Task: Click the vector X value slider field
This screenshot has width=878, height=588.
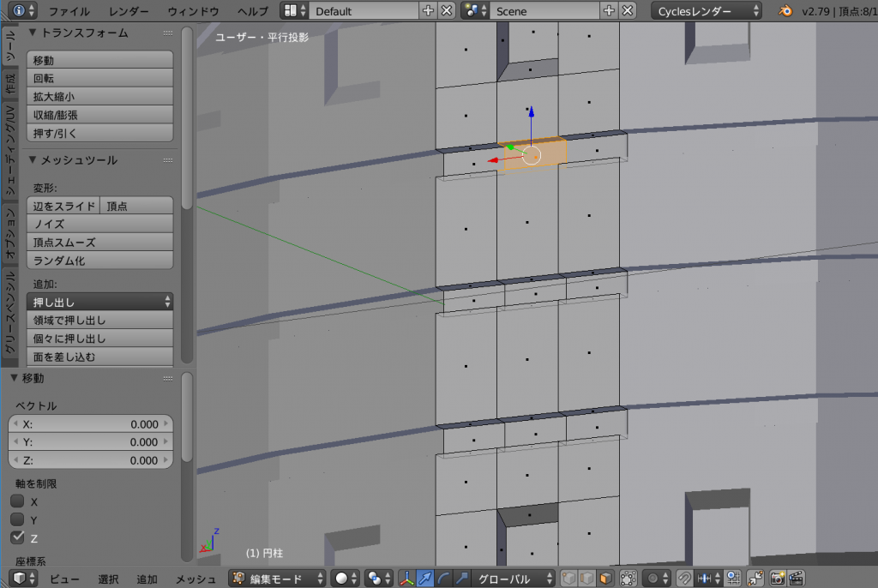Action: [91, 424]
